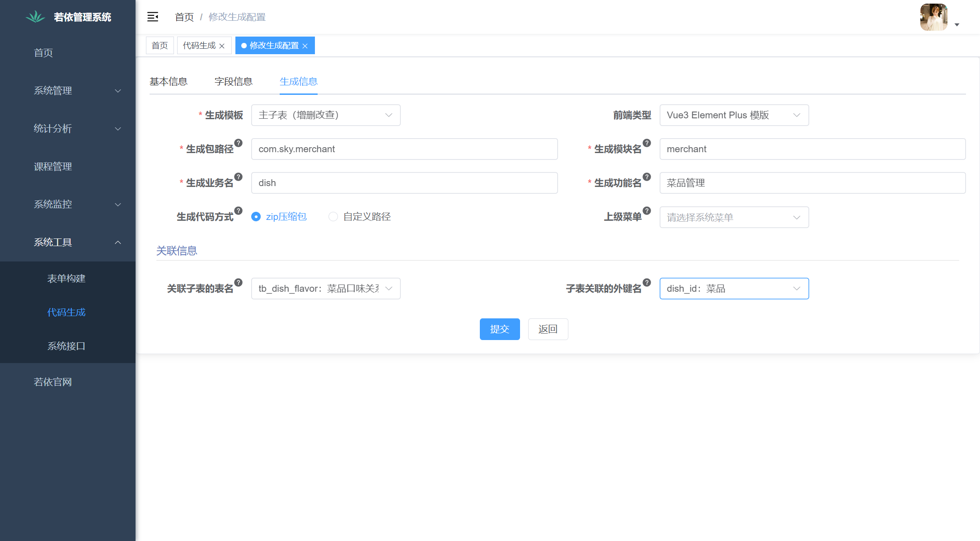The width and height of the screenshot is (980, 541).
Task: Click help icon beside 子表关联的外键名 label
Action: pos(647,283)
